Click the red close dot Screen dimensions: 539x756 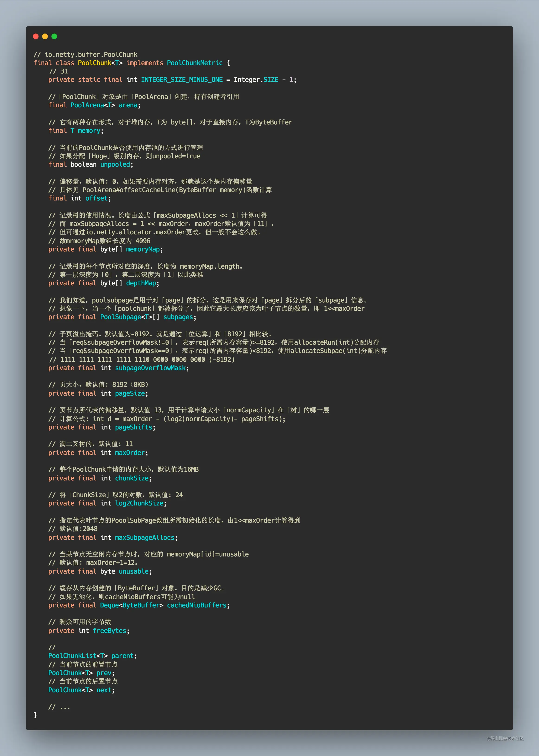click(36, 36)
